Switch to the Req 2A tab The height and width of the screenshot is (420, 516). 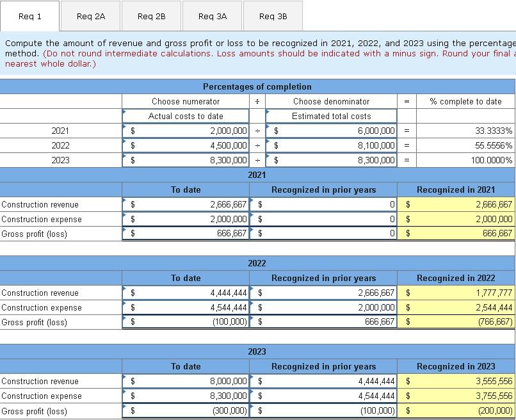[x=90, y=16]
